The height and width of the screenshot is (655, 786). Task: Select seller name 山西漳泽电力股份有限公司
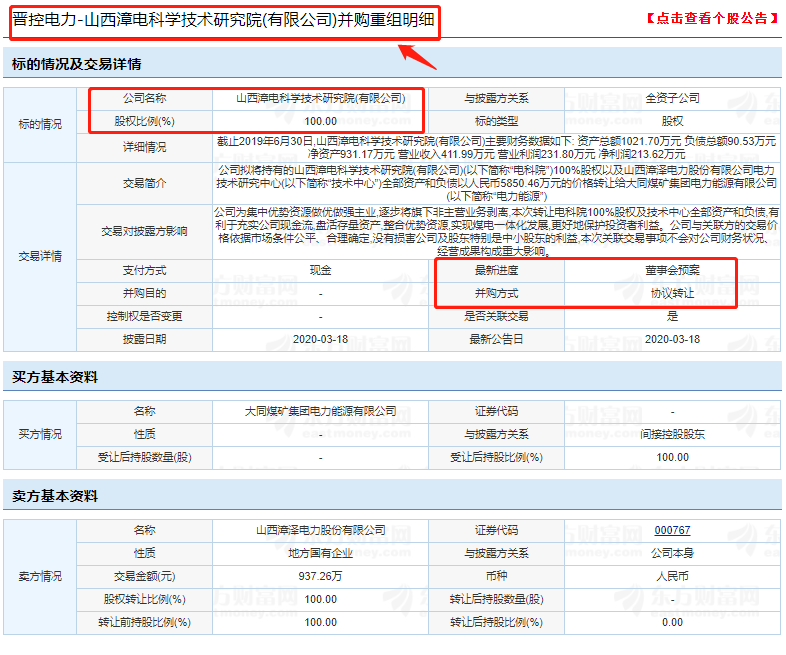(321, 530)
